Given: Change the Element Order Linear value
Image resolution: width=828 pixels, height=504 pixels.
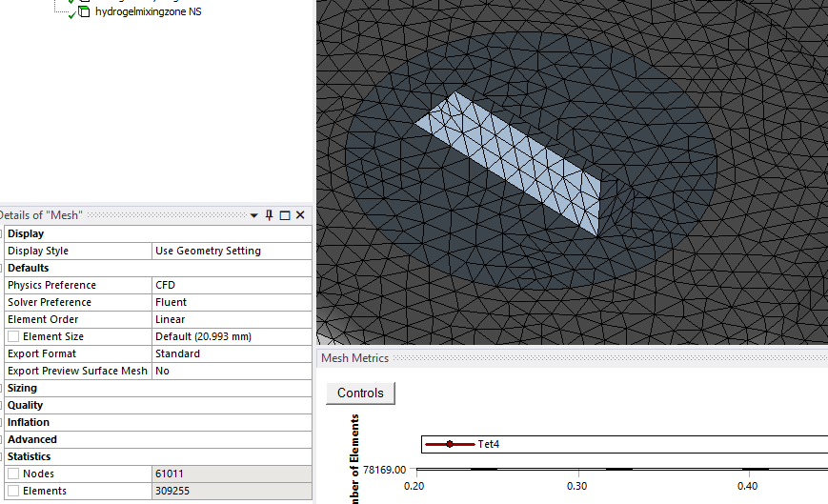Looking at the screenshot, I should [232, 319].
